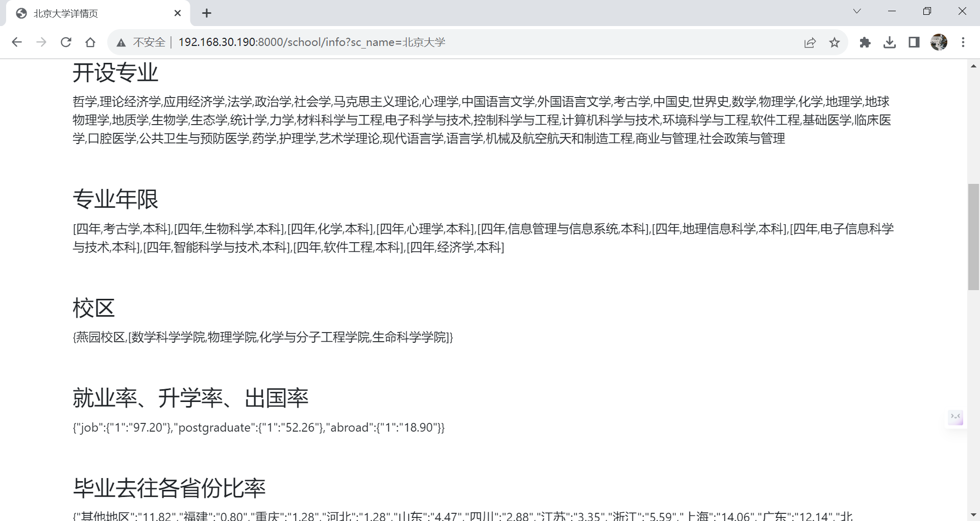This screenshot has width=980, height=521.
Task: Click the 哲学,理论经济学 majors paragraph
Action: click(482, 120)
